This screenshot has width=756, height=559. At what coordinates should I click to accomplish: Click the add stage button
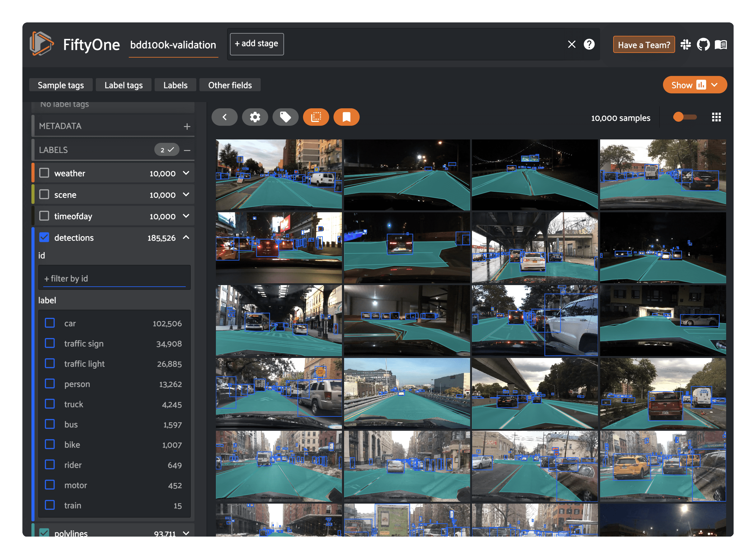pos(256,44)
